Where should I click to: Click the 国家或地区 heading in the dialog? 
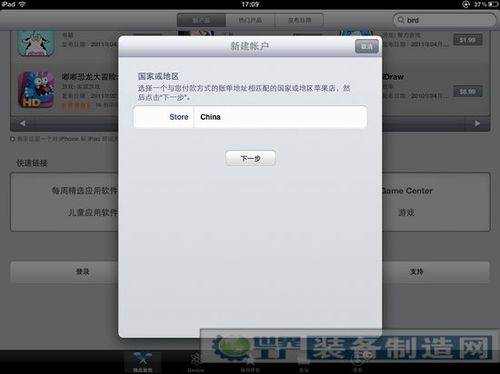click(x=158, y=76)
